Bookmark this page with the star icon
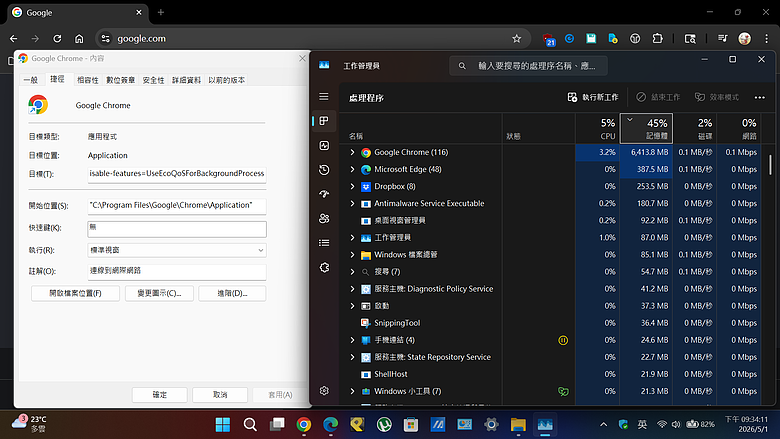Viewport: 780px width, 439px height. 516,38
